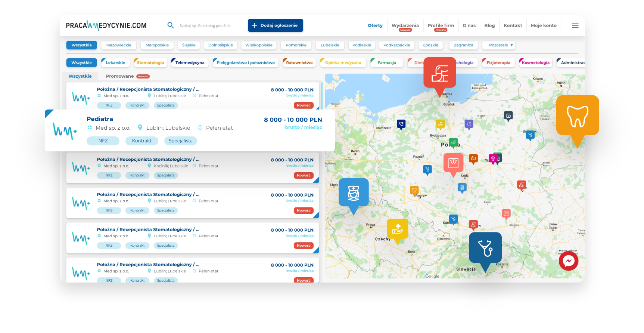Select the red marker right of Katowice

click(x=473, y=225)
